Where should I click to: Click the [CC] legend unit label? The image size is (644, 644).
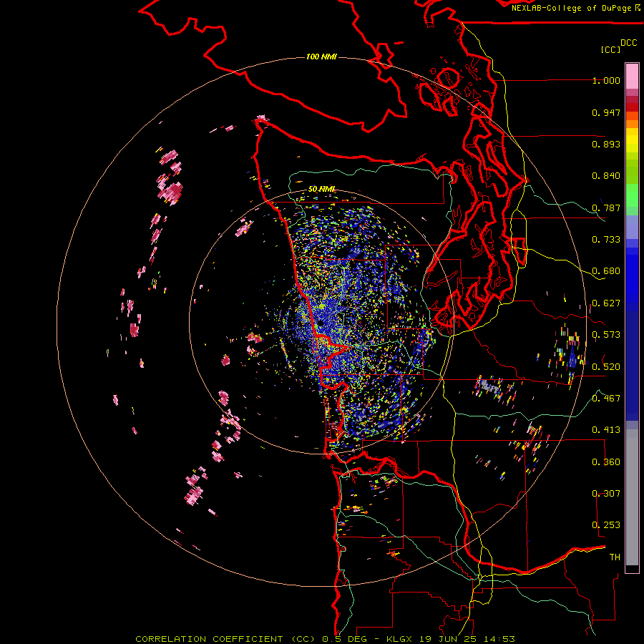click(610, 49)
